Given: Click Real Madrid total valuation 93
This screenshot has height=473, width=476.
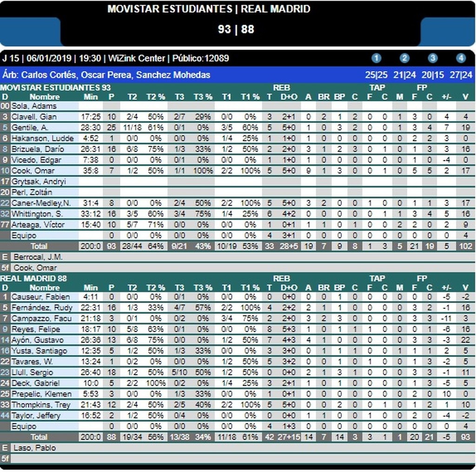Looking at the screenshot, I should (466, 437).
